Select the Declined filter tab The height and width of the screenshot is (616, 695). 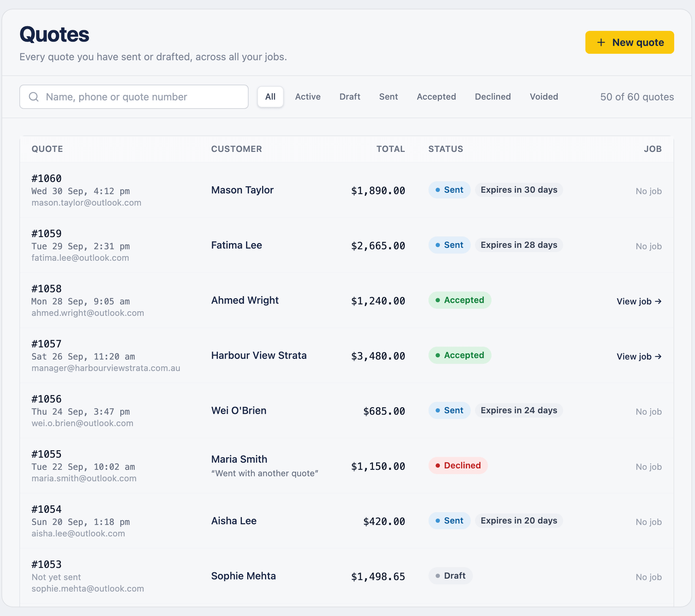[493, 97]
